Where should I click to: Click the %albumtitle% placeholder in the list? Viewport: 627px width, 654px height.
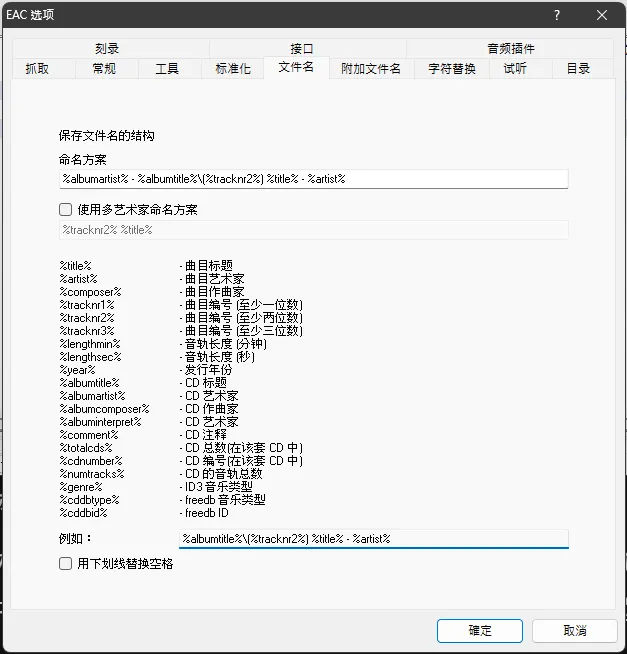90,383
